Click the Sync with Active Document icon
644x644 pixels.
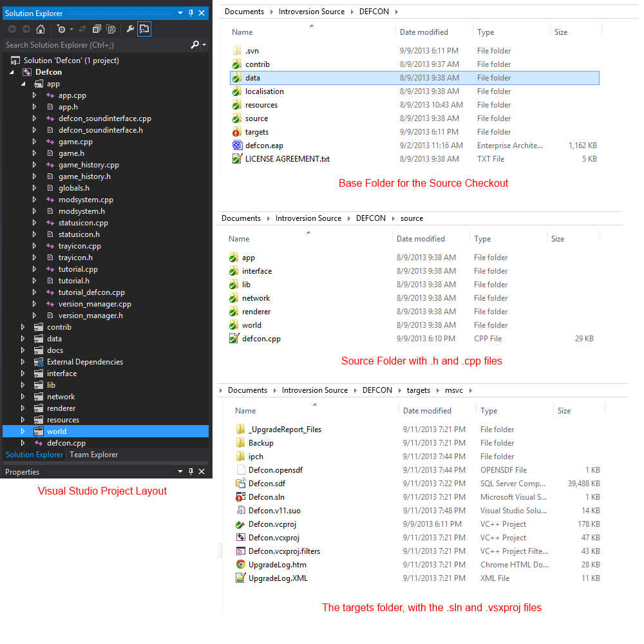82,29
